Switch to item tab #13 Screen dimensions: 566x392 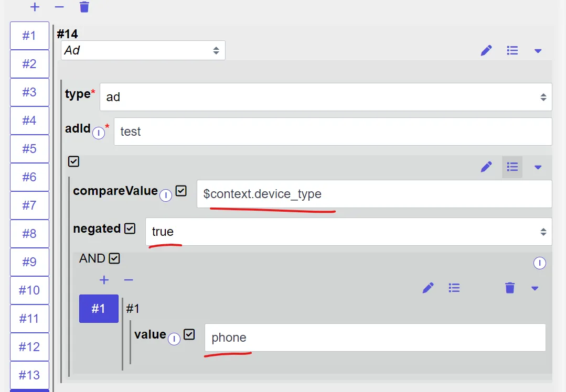[29, 375]
